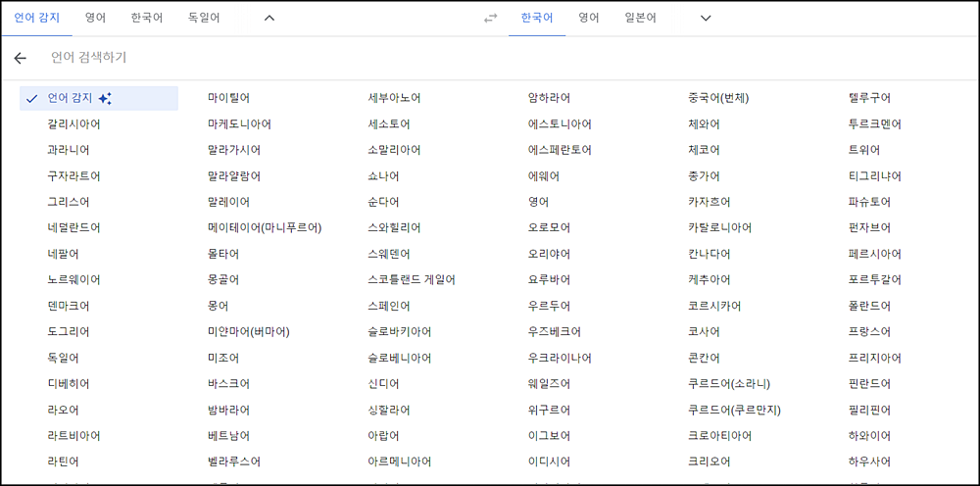Choose 크로아티아어 from the list

[x=720, y=435]
